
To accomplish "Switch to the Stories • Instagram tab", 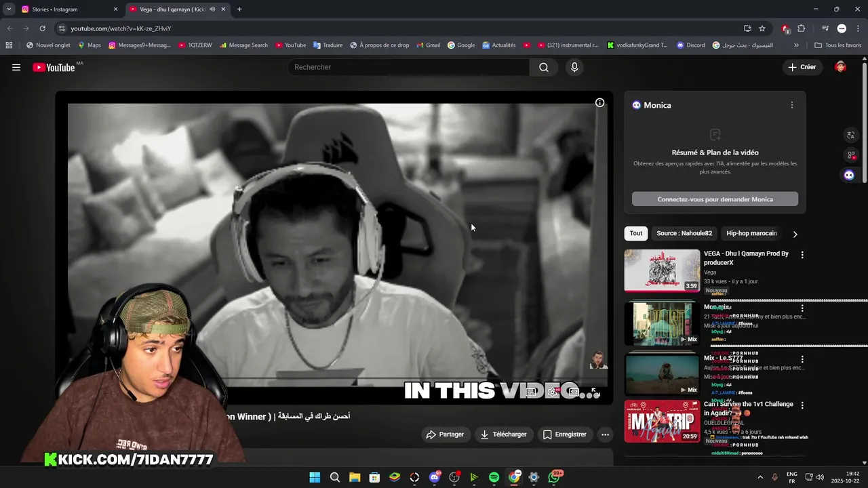I will click(x=69, y=9).
